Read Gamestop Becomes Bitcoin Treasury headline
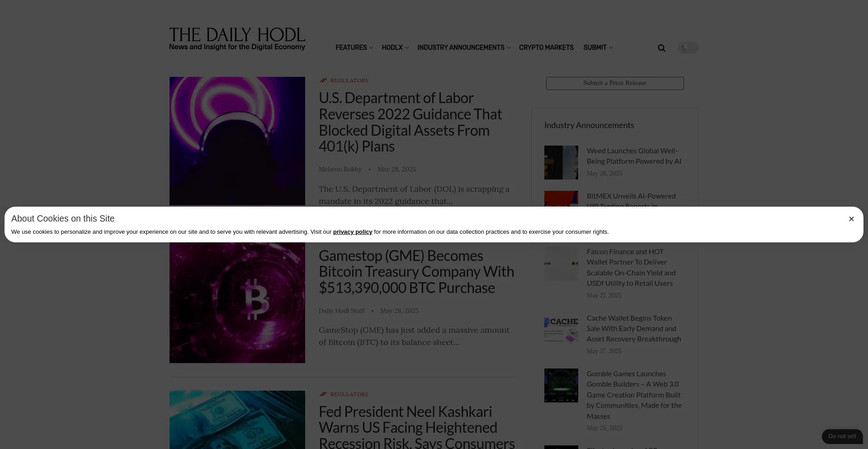The width and height of the screenshot is (868, 449). tap(416, 272)
